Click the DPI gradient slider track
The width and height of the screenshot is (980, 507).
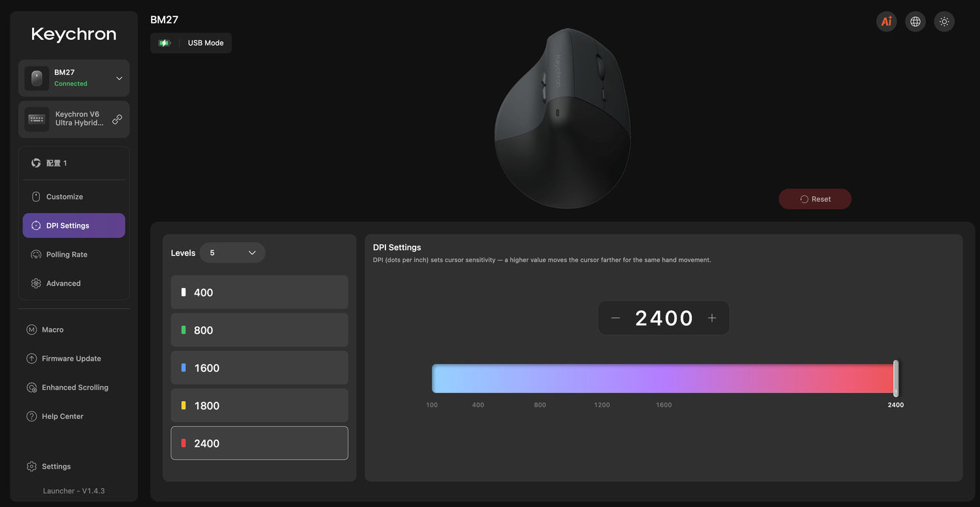[x=664, y=378]
